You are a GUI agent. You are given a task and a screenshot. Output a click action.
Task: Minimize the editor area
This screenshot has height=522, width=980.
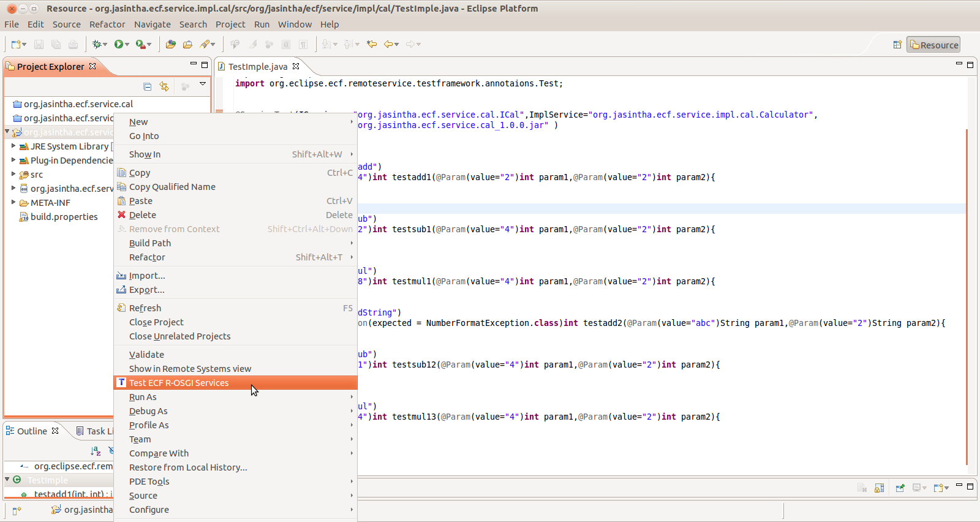959,64
